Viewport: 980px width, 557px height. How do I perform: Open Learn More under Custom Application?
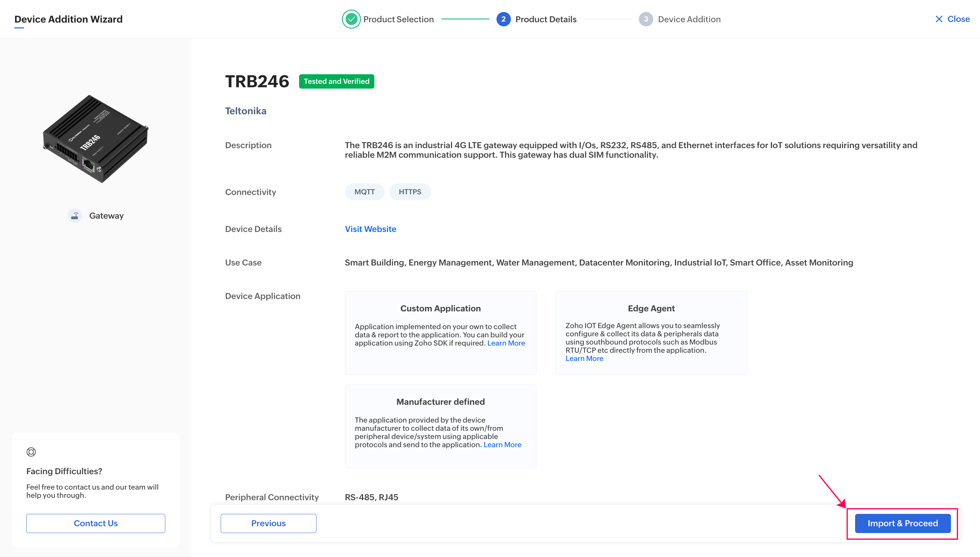point(506,343)
